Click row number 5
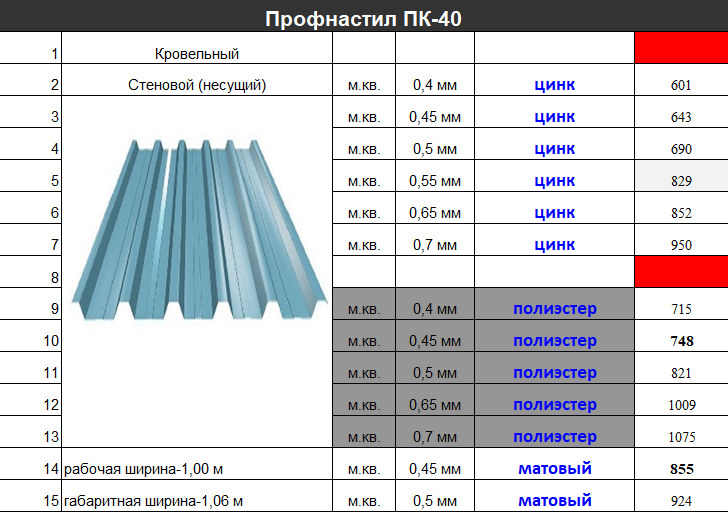The height and width of the screenshot is (512, 728). (x=54, y=181)
